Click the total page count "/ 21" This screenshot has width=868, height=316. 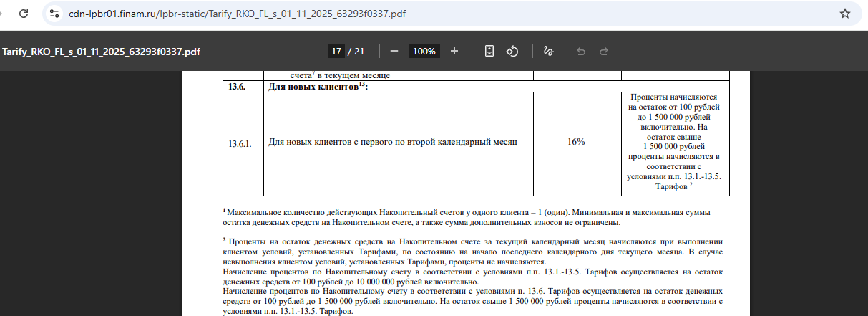[x=356, y=52]
